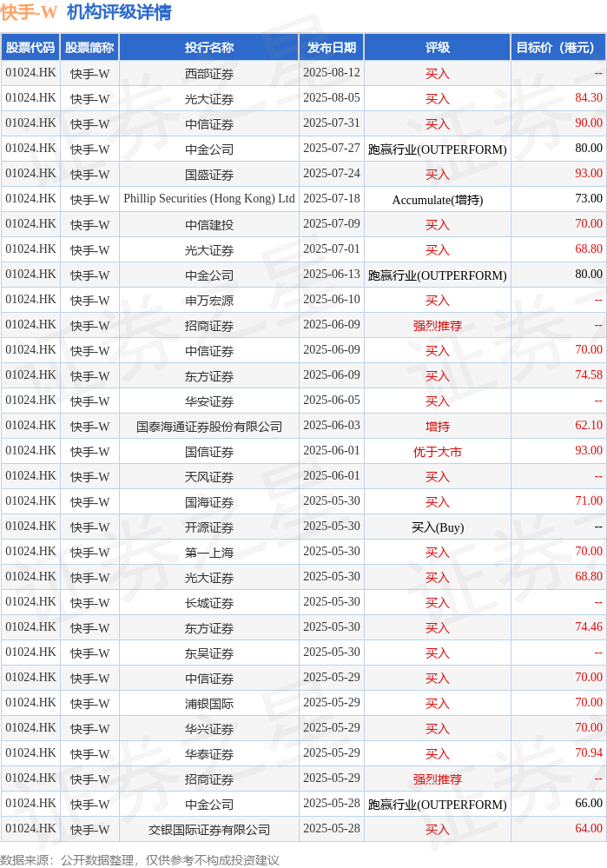Click target price 62.10
The image size is (607, 868).
point(589,425)
